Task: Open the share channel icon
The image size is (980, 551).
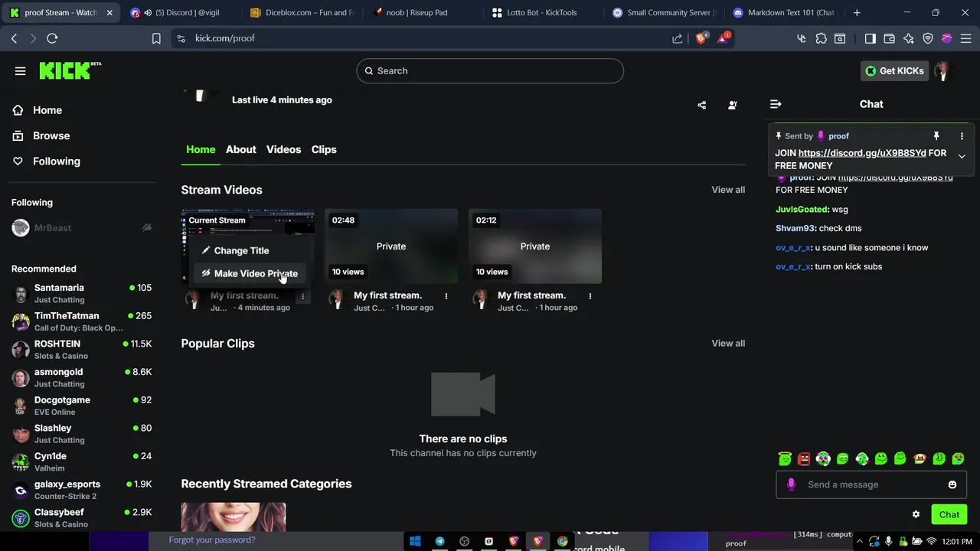Action: (702, 106)
